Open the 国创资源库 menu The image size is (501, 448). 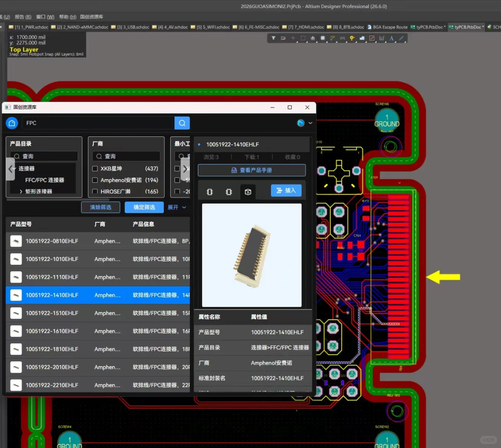pyautogui.click(x=91, y=17)
